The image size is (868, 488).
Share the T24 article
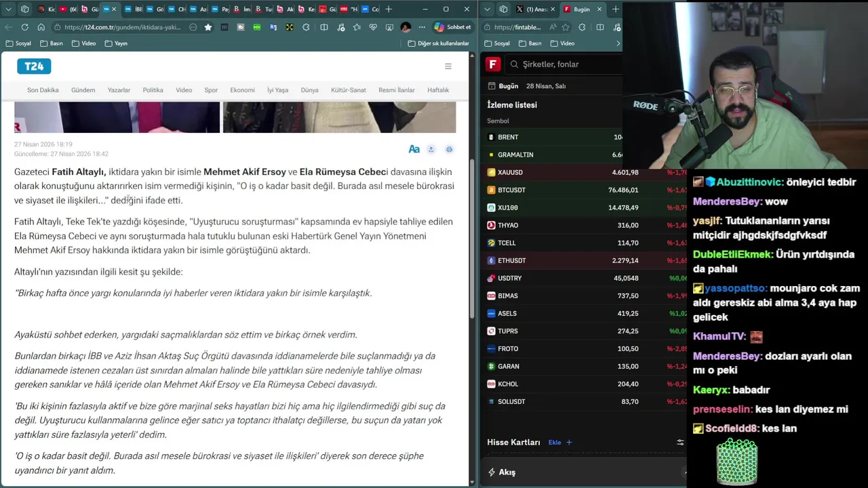(431, 149)
